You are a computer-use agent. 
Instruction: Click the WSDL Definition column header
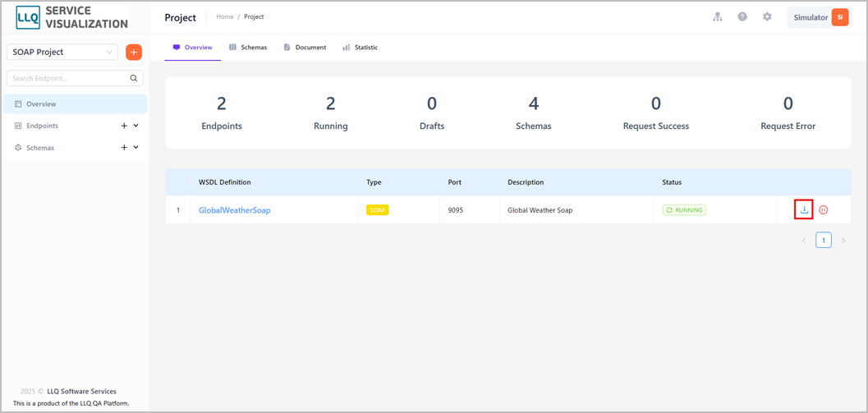pyautogui.click(x=225, y=182)
